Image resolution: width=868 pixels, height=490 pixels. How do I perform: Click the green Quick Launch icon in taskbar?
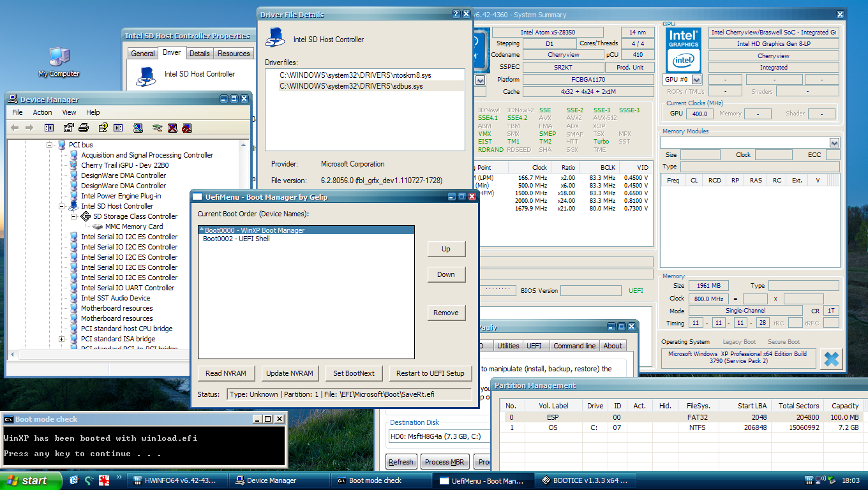pos(89,480)
